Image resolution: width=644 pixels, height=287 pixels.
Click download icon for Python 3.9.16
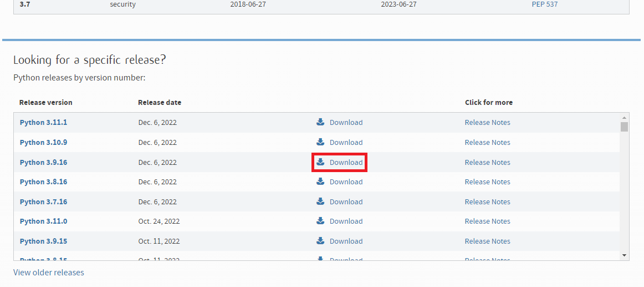tap(320, 162)
